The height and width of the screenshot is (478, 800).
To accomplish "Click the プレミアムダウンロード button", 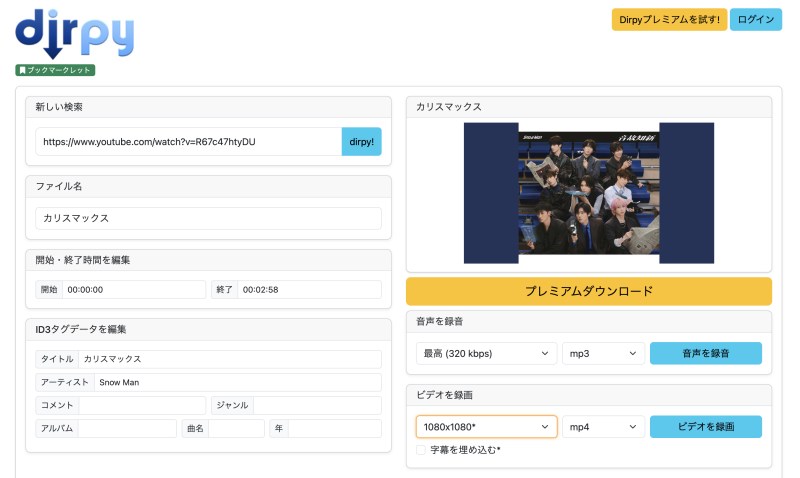I will (x=589, y=291).
